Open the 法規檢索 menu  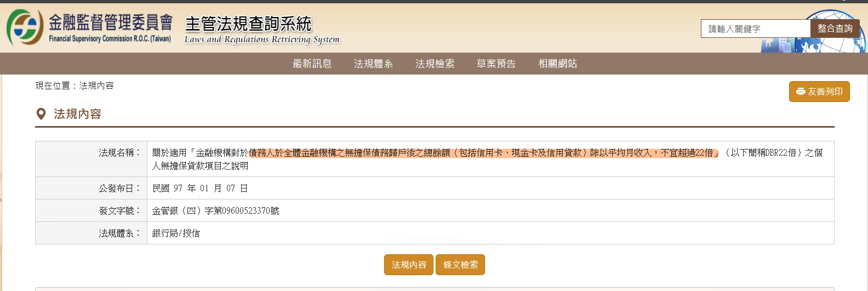435,64
